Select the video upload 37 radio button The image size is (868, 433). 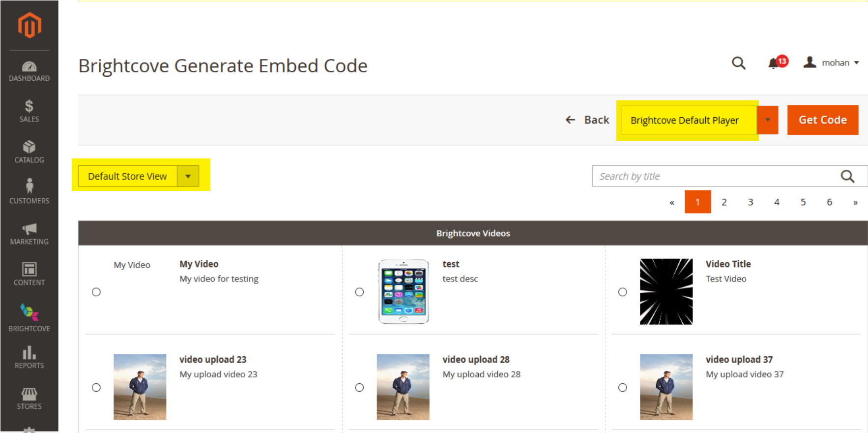pos(623,387)
